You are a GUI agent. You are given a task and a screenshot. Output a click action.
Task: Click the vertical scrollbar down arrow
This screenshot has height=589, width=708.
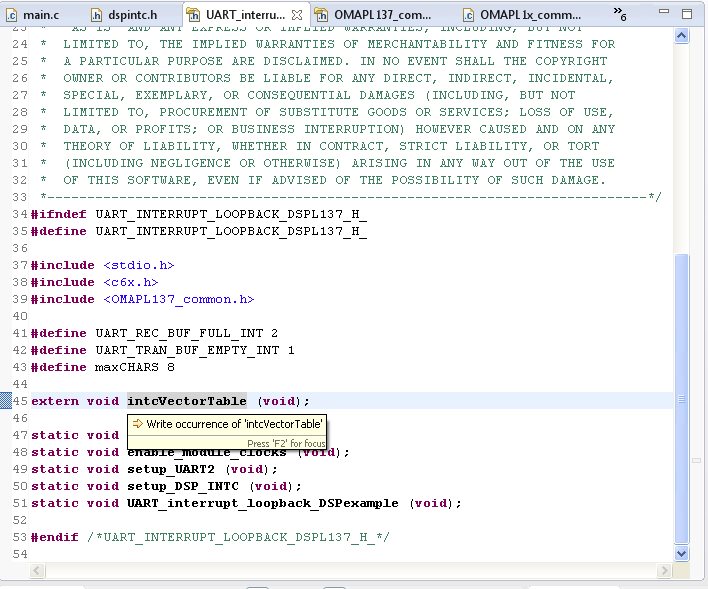(x=681, y=553)
